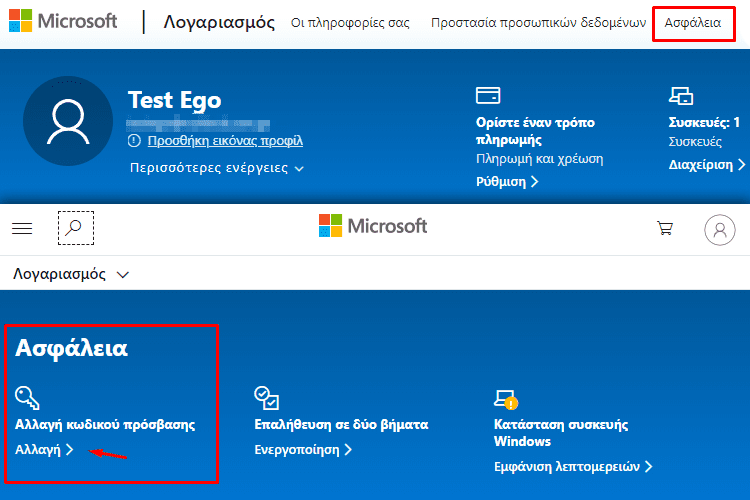The image size is (750, 500).
Task: Click Προσθήκη εικόνας προφίλ link
Action: coord(225,141)
